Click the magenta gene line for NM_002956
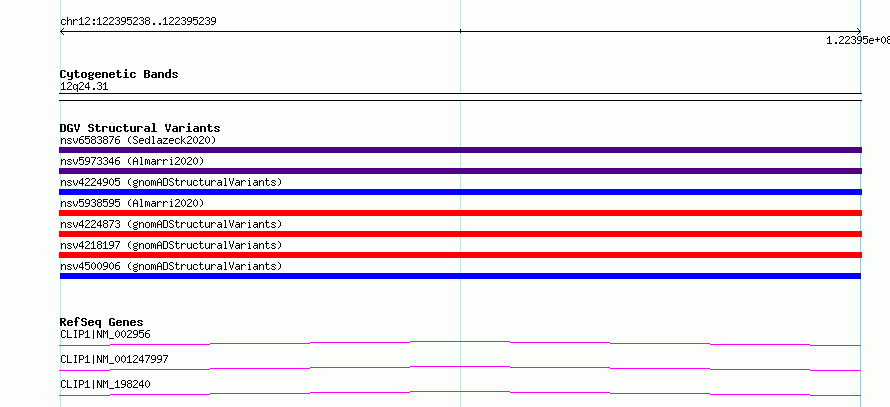The width and height of the screenshot is (890, 407). coord(460,343)
